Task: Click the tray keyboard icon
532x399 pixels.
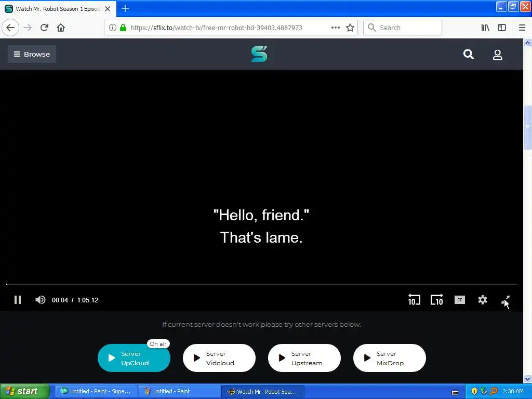Action: click(455, 392)
